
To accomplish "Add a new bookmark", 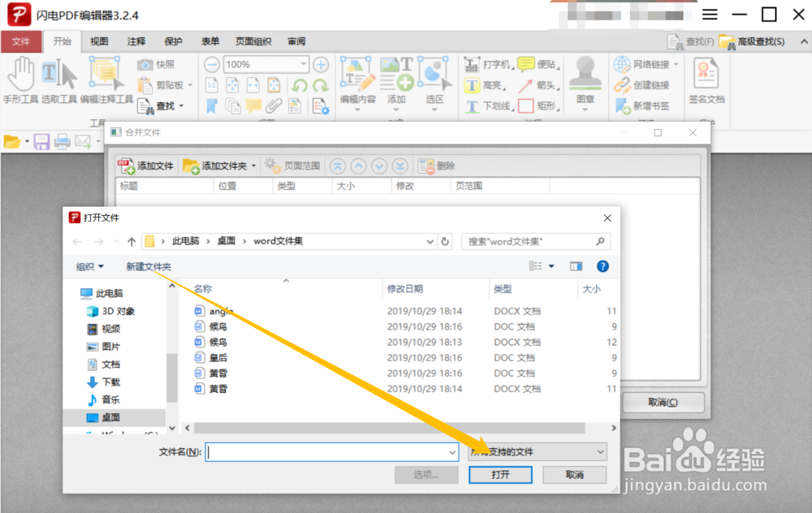I will (x=641, y=106).
